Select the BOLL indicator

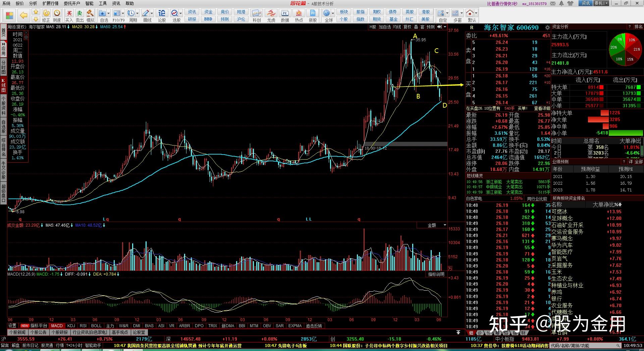(96, 326)
